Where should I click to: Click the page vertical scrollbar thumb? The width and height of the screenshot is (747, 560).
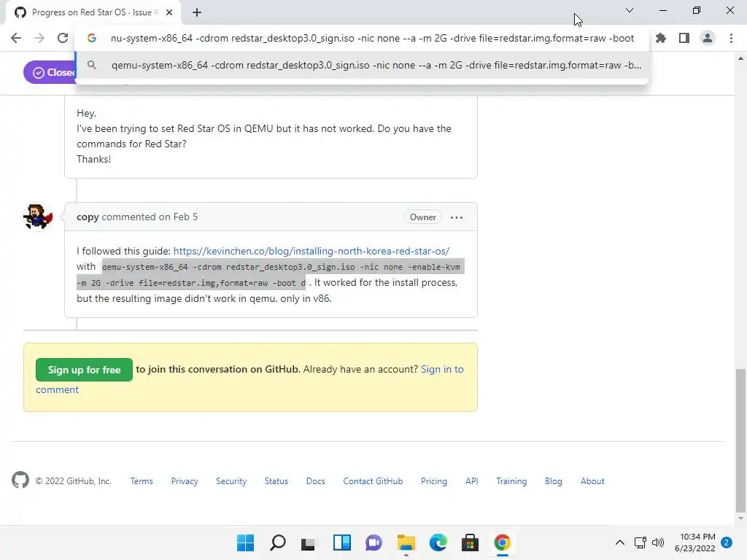[740, 440]
